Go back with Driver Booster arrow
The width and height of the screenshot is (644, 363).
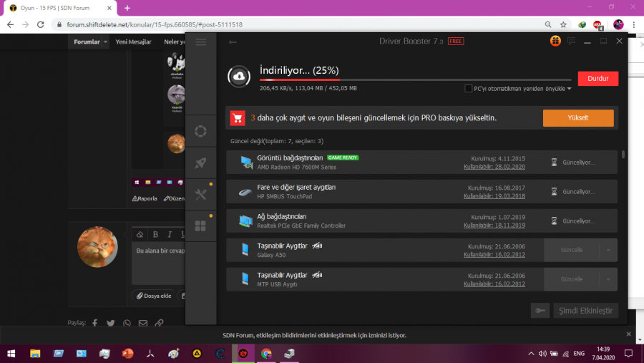233,42
